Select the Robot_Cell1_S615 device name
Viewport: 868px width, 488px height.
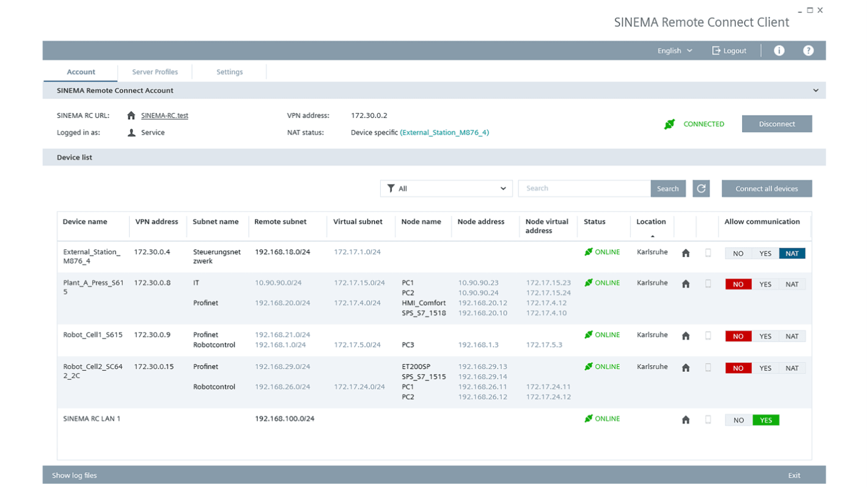(x=93, y=335)
